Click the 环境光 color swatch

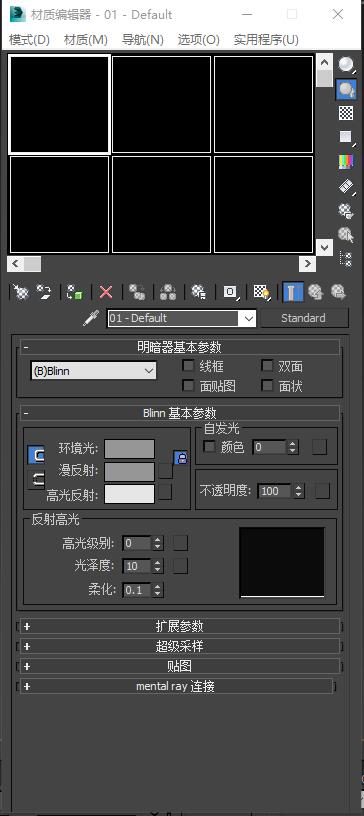(129, 449)
